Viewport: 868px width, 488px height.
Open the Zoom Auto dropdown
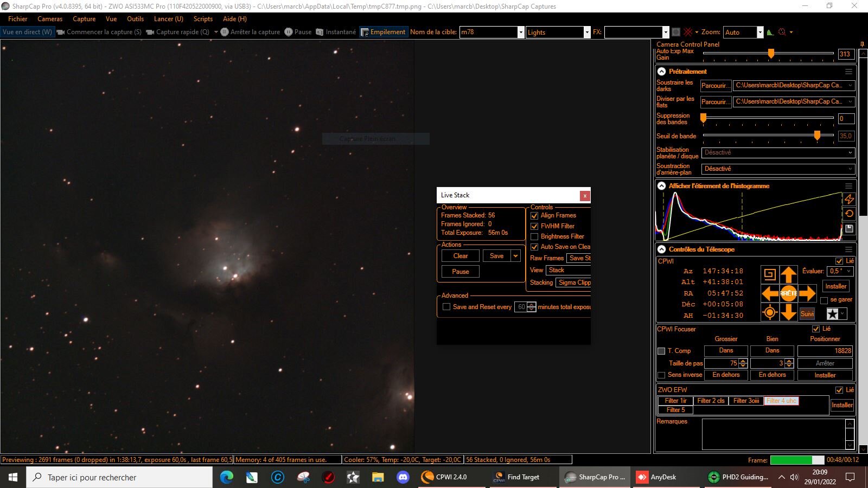click(x=760, y=33)
